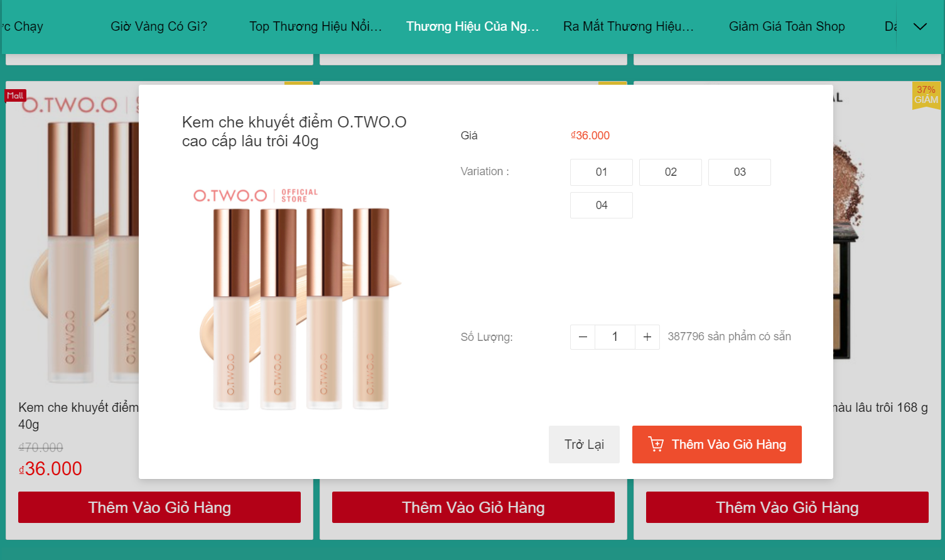Viewport: 945px width, 560px height.
Task: Choose variation 02
Action: click(670, 172)
